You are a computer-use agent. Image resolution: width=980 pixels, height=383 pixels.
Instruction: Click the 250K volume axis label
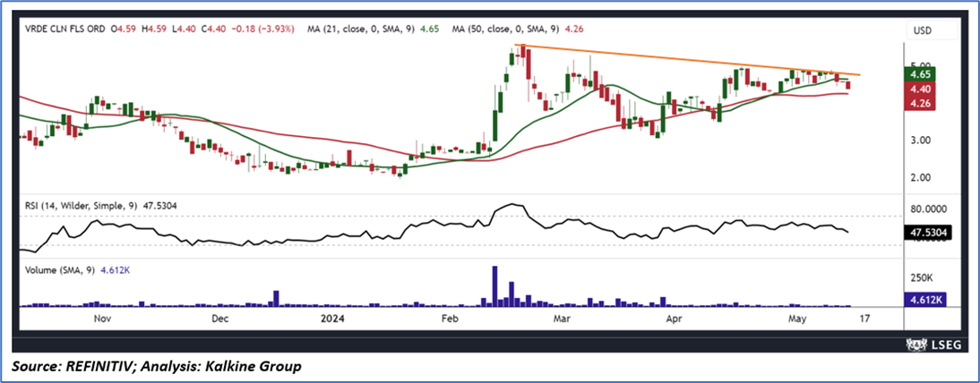tap(924, 277)
